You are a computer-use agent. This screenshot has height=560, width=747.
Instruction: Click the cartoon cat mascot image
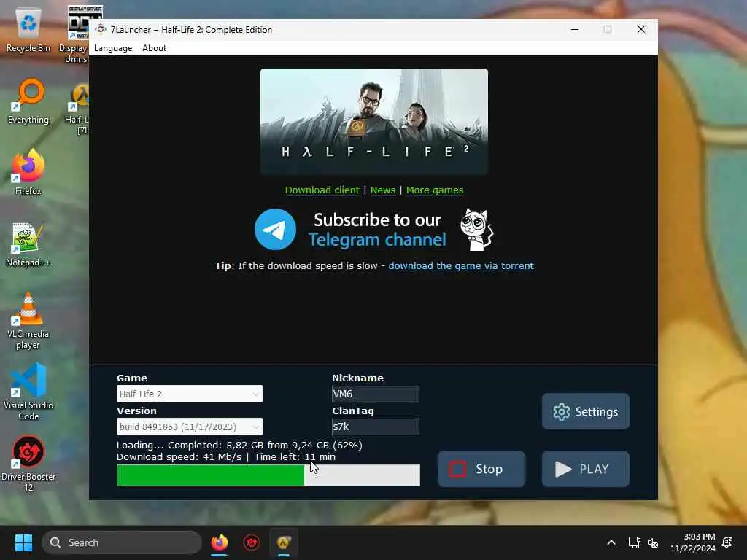coord(476,229)
